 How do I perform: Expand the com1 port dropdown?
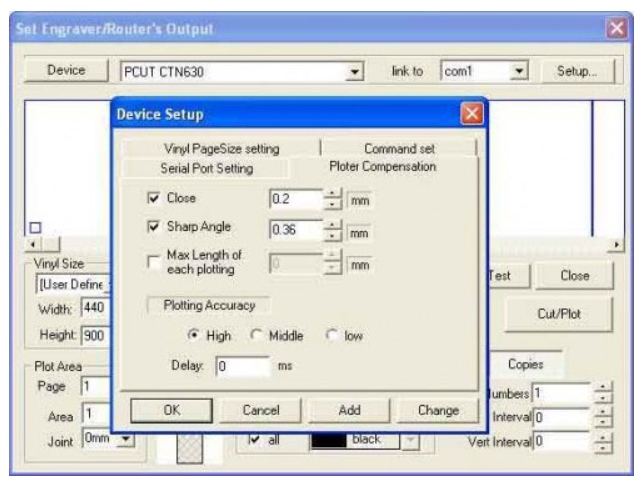tap(520, 73)
